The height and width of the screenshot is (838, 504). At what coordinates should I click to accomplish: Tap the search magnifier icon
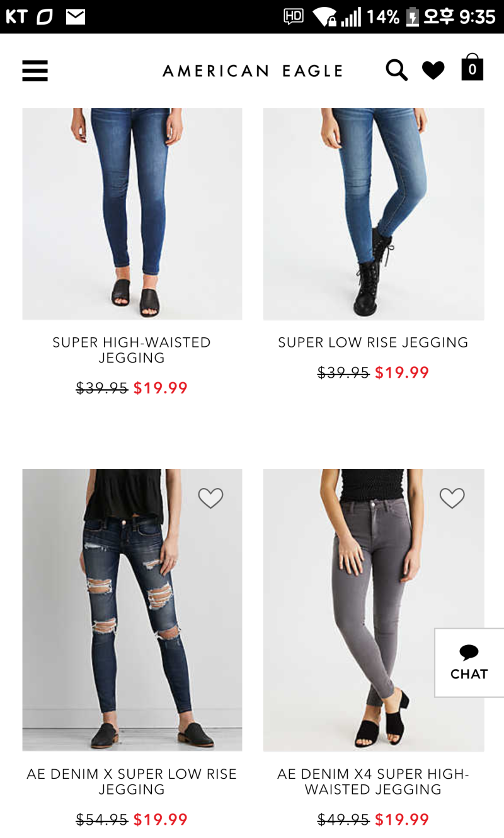coord(396,70)
